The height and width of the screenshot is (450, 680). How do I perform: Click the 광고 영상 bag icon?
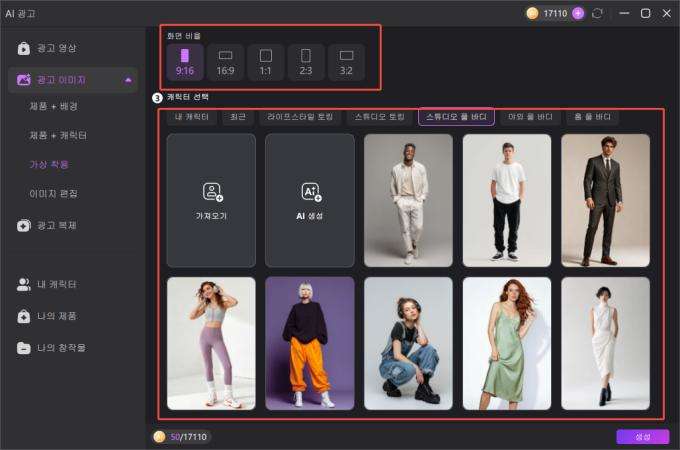pos(23,48)
